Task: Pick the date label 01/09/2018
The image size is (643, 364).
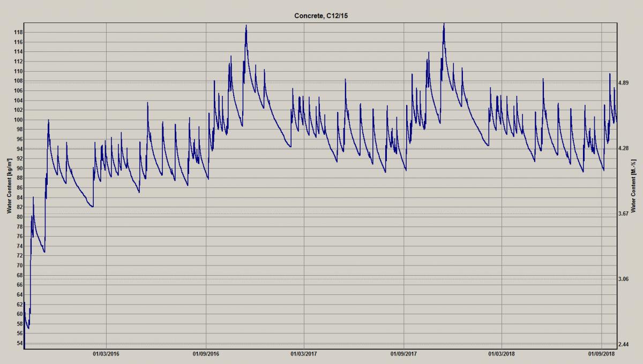Action: (601, 354)
